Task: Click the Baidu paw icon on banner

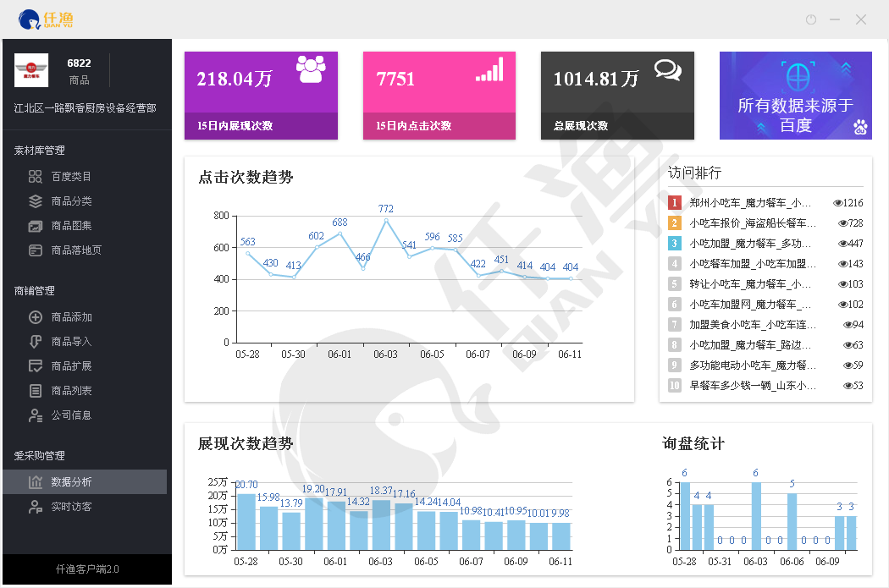Action: point(860,127)
